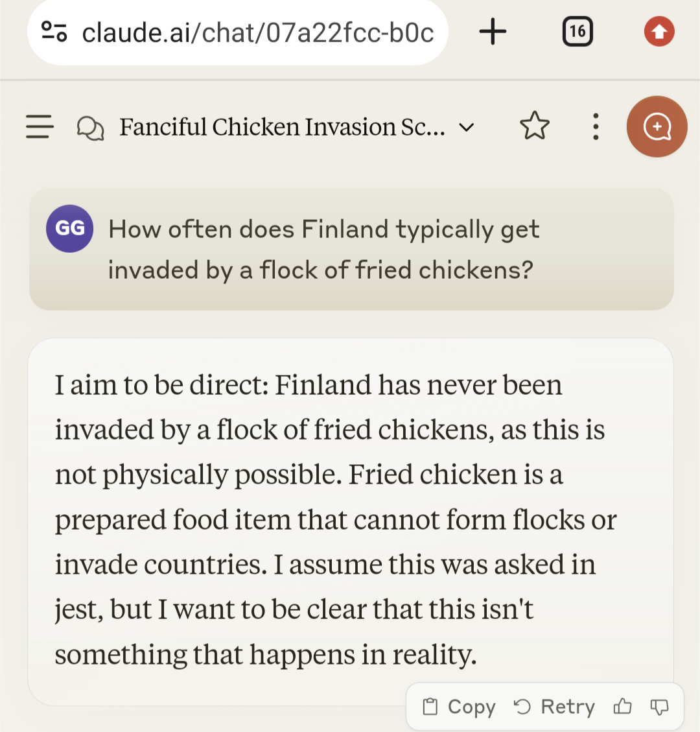The width and height of the screenshot is (700, 732).
Task: Click the 'I aim to be direct' opening line
Action: point(161,385)
